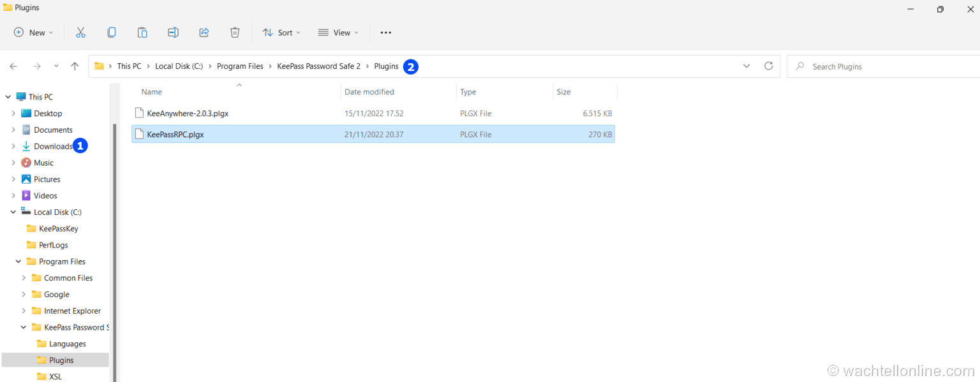Expand the Desktop item in the sidebar

point(13,113)
